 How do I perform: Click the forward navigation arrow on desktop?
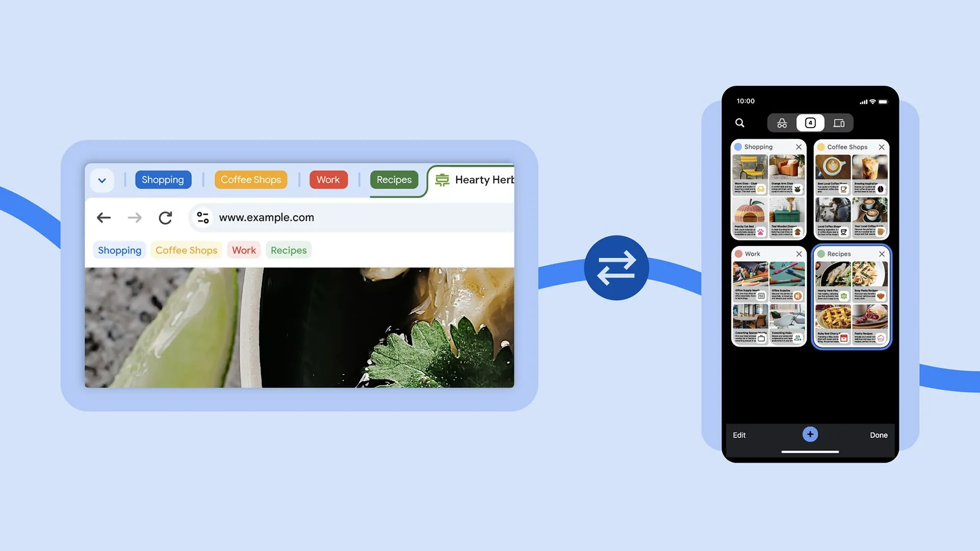click(135, 218)
